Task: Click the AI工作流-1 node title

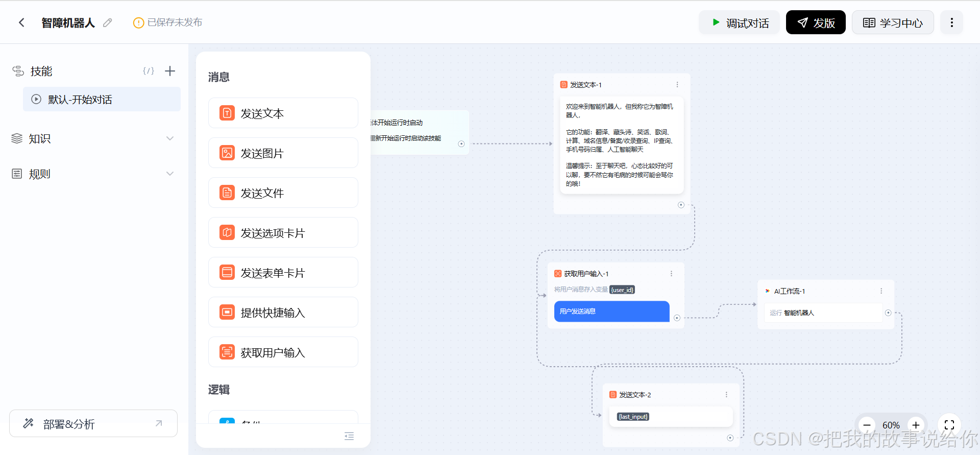Action: tap(790, 291)
